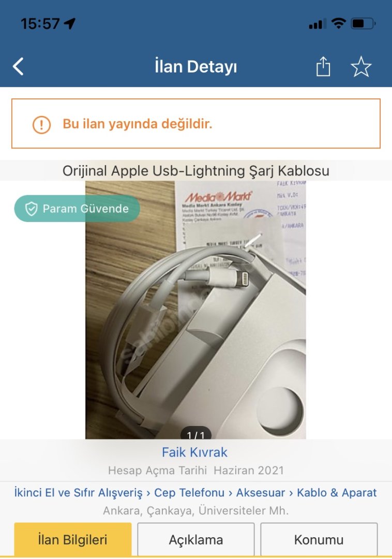Tap the Param Güvende shield badge
Image resolution: width=392 pixels, height=559 pixels.
[x=77, y=209]
